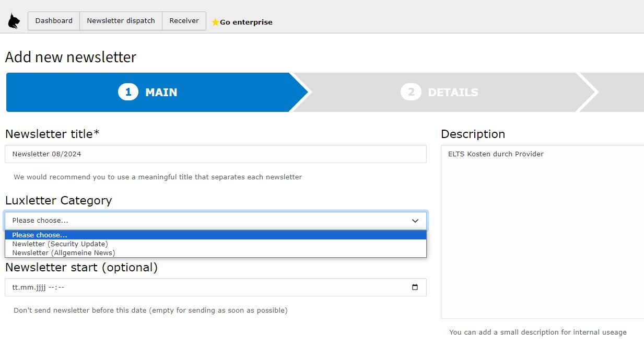
Task: Select the MAIN step label
Action: (x=161, y=93)
